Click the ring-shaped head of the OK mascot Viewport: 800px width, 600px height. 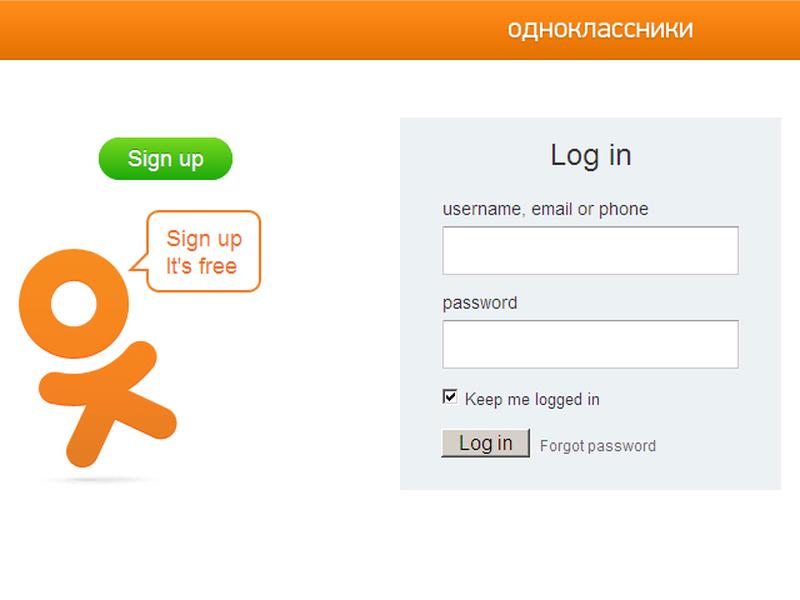(74, 304)
